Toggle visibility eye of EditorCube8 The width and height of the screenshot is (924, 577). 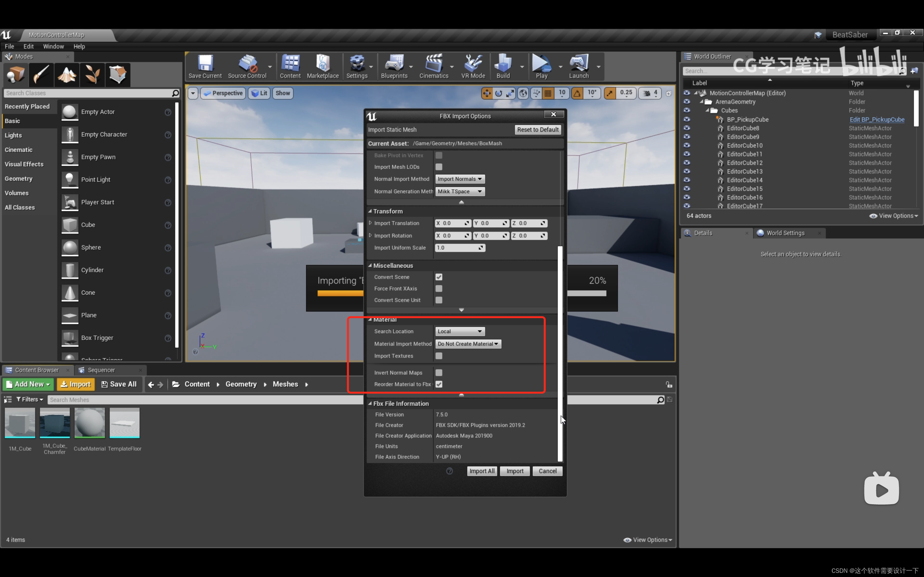[687, 128]
